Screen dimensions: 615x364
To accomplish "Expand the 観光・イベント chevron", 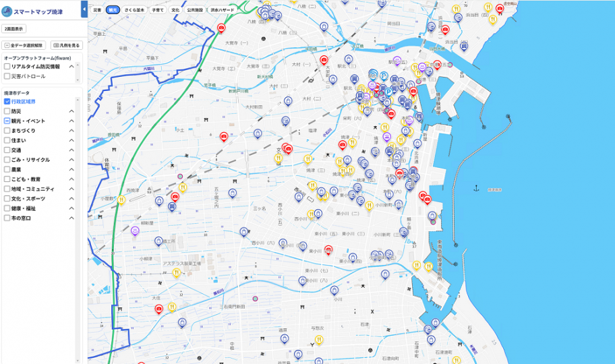I will [x=71, y=121].
